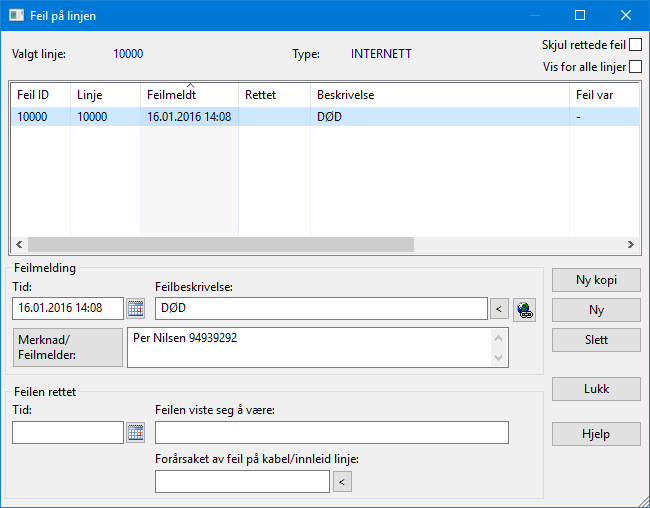The height and width of the screenshot is (508, 650).
Task: Click the Feilbeskrivelse input field with DØD
Action: (x=321, y=308)
